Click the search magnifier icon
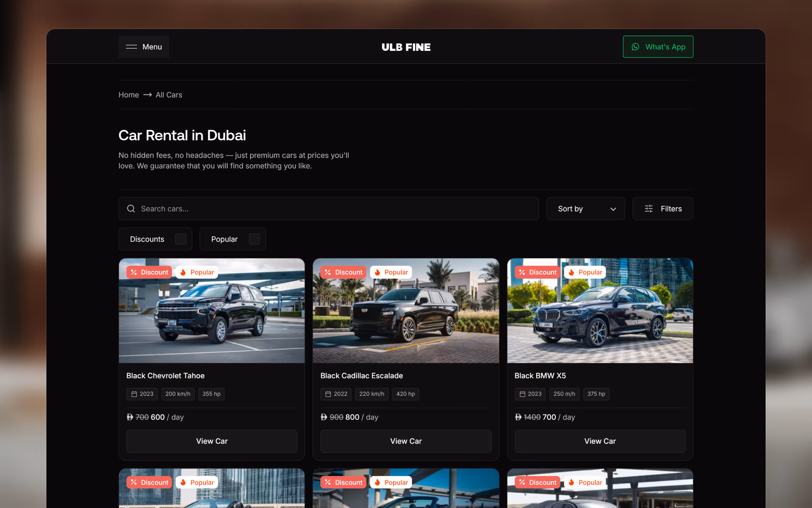 pos(131,209)
